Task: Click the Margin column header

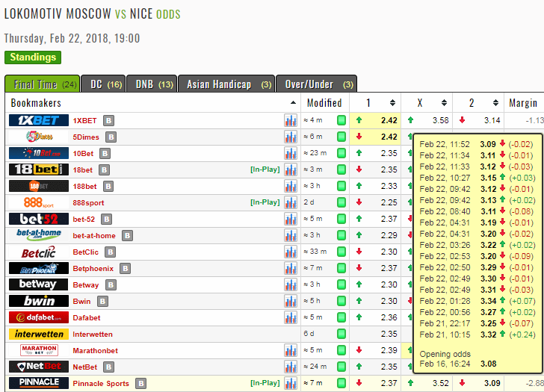Action: pos(523,103)
